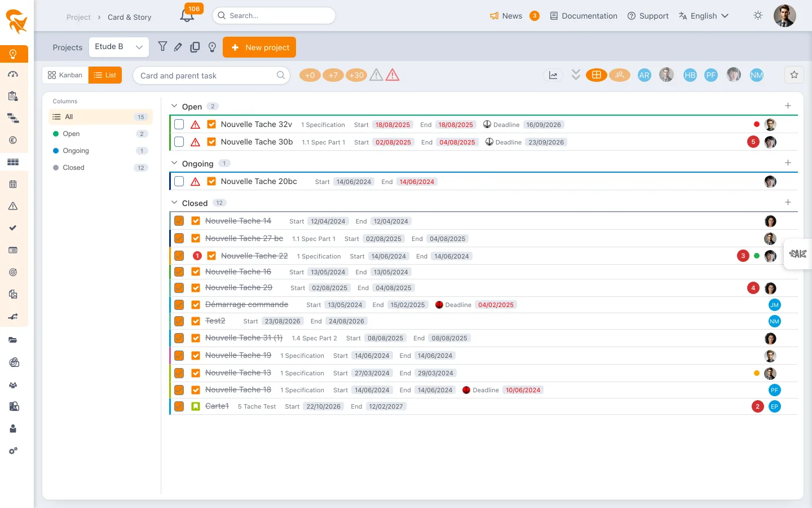Switch to the Kanban view tab
This screenshot has width=812, height=508.
point(65,75)
